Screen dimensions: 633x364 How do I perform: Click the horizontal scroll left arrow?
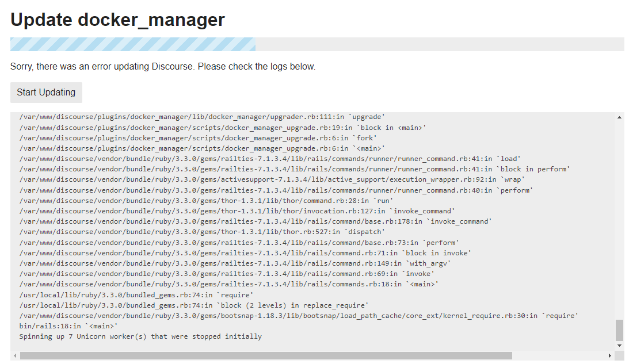coord(15,355)
